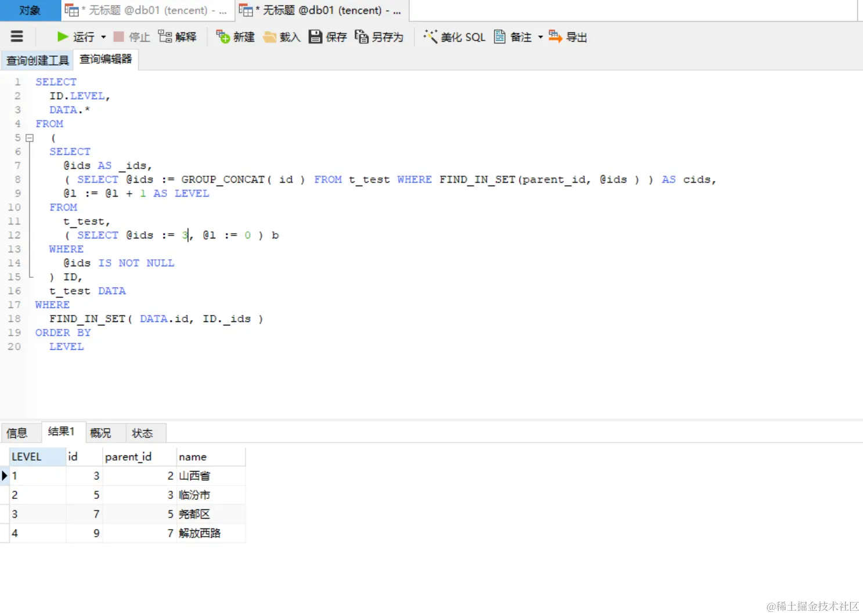Open the Run dropdown arrow
The width and height of the screenshot is (863, 616).
coord(103,37)
